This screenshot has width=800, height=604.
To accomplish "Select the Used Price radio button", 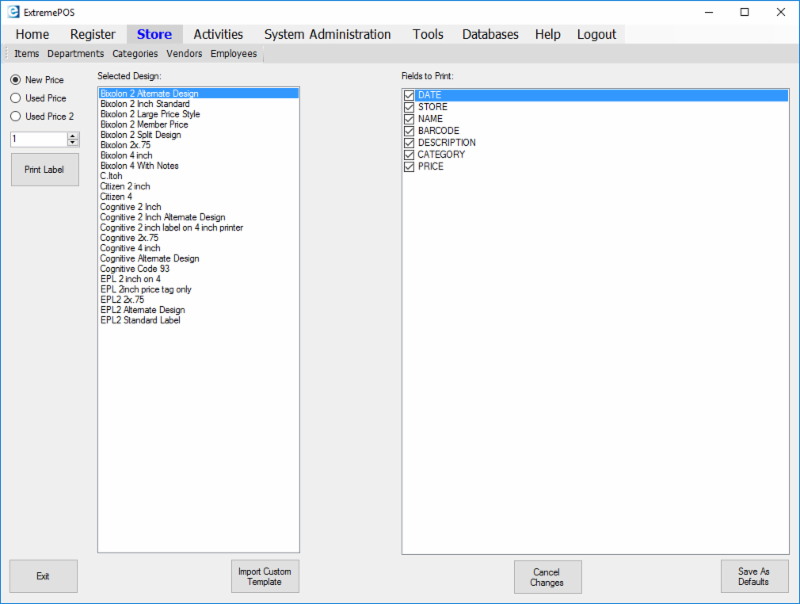I will pyautogui.click(x=15, y=98).
